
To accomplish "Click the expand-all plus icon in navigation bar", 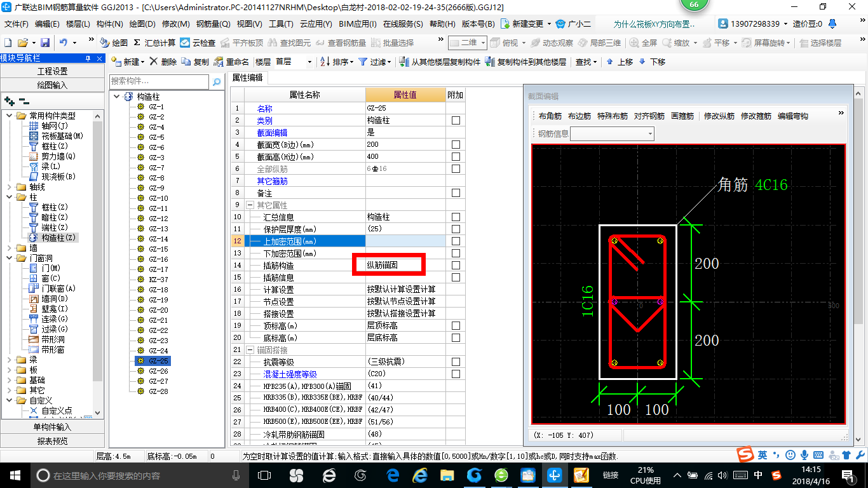I will pyautogui.click(x=9, y=100).
